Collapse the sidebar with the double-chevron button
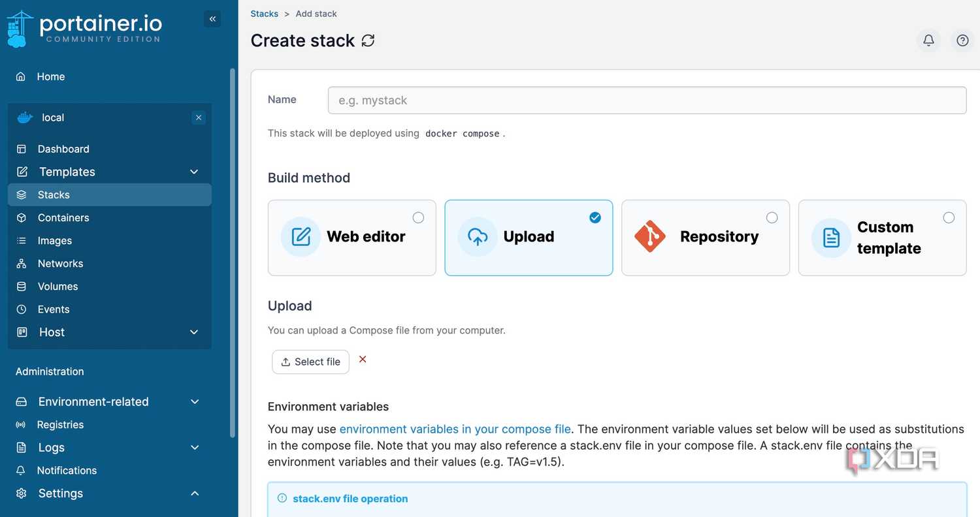 tap(212, 19)
